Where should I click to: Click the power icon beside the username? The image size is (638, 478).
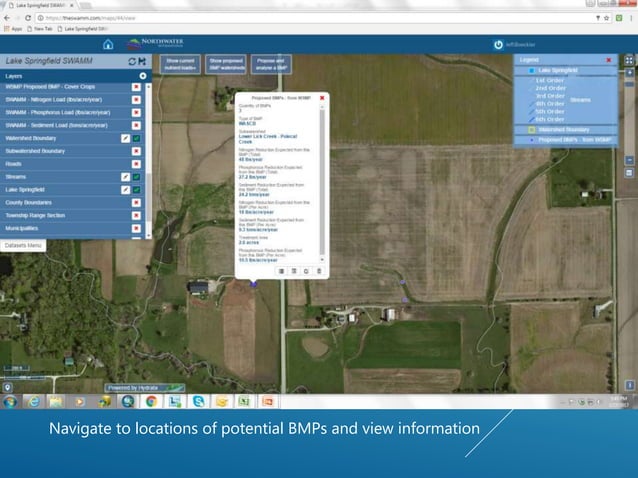[498, 45]
